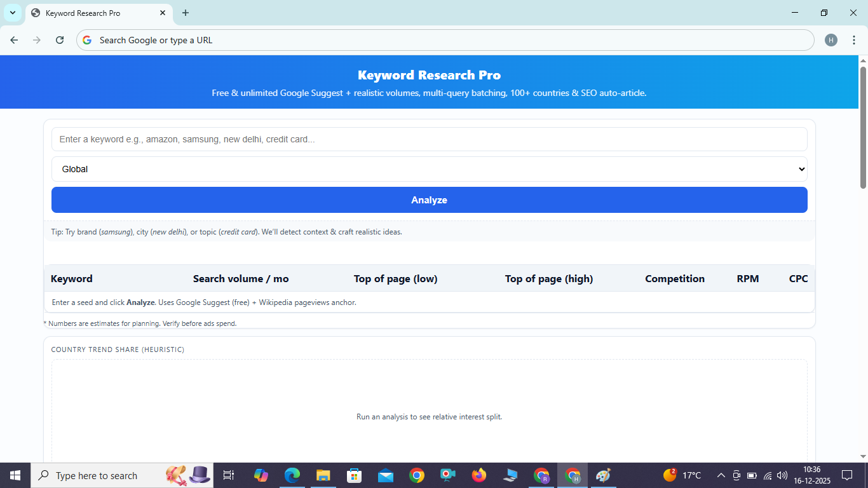Open the Chrome three-dot menu
868x488 pixels.
click(x=854, y=39)
